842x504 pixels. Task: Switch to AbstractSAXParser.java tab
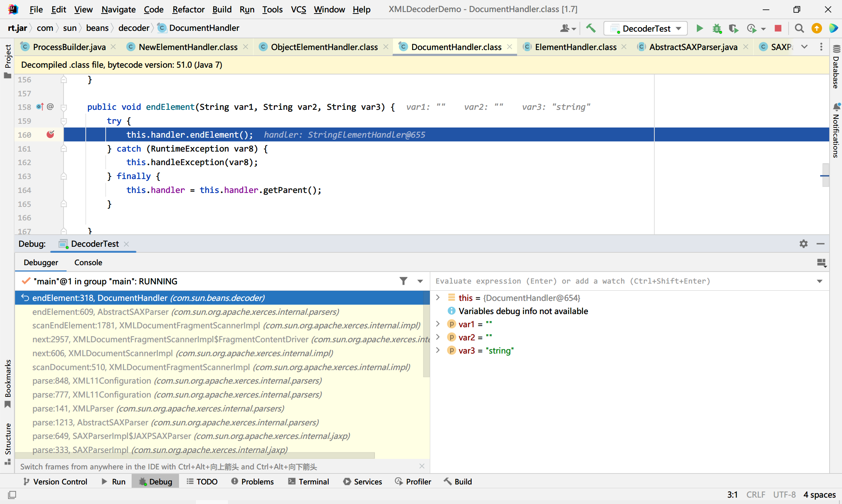[693, 47]
